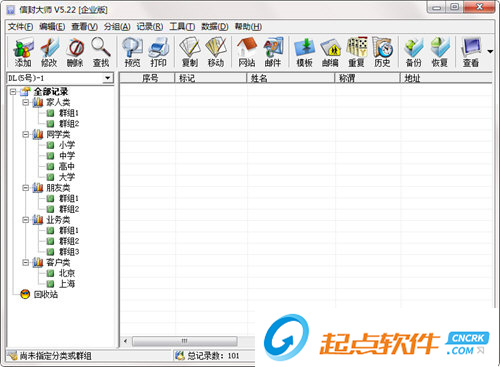Click the 总记录数: 101 status entry
This screenshot has height=367, width=500.
[213, 356]
